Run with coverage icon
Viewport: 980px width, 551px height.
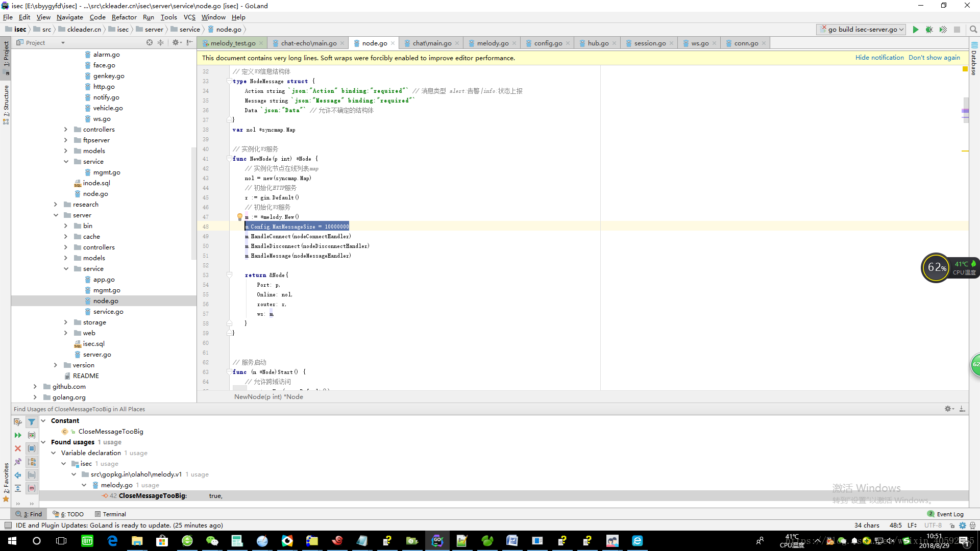pos(943,30)
